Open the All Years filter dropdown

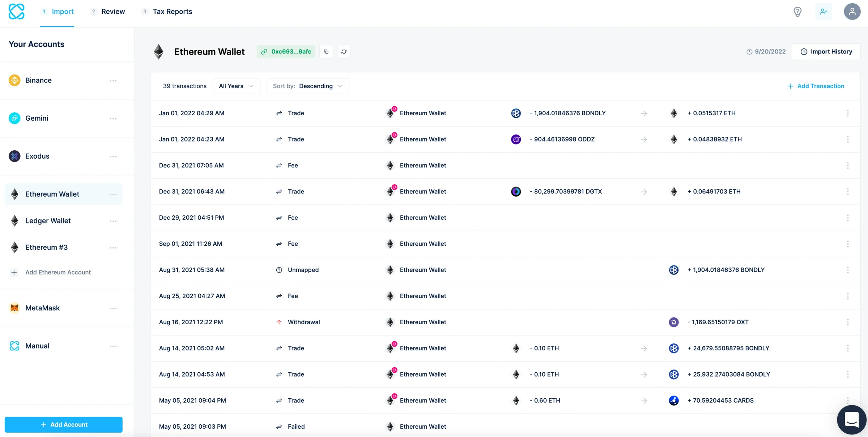pyautogui.click(x=236, y=86)
